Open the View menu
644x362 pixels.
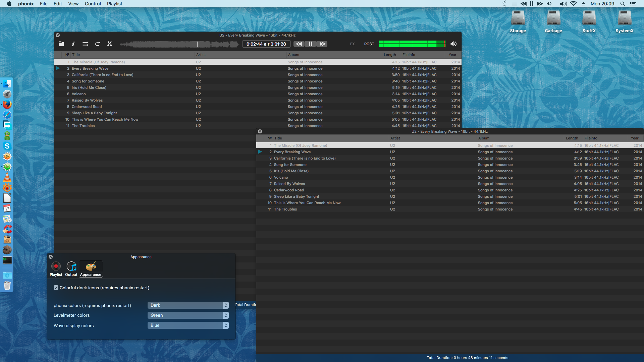[x=73, y=4]
